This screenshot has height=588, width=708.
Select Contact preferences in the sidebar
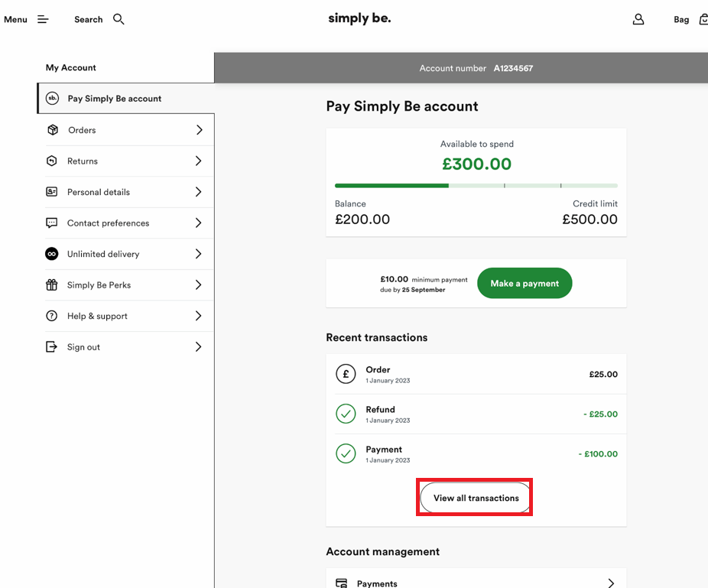click(x=108, y=223)
